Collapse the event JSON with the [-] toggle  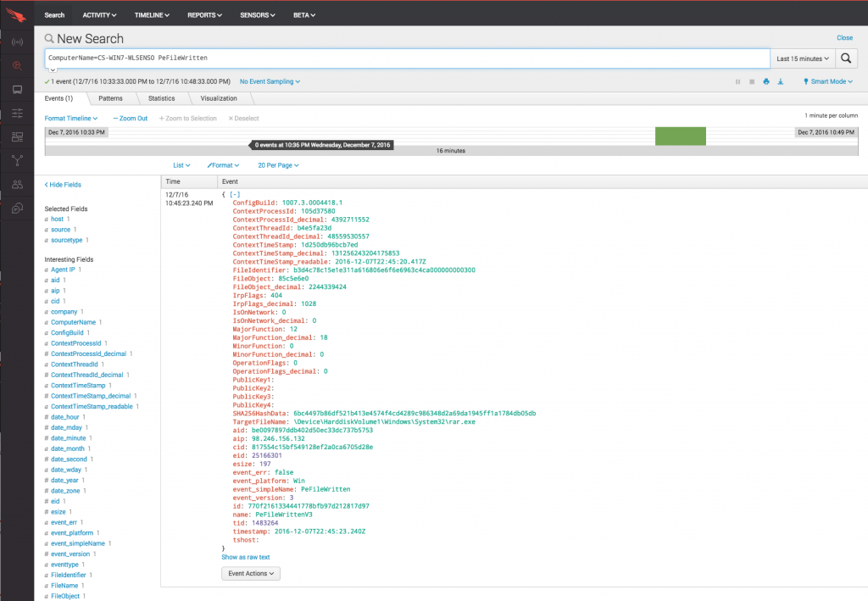[x=235, y=194]
